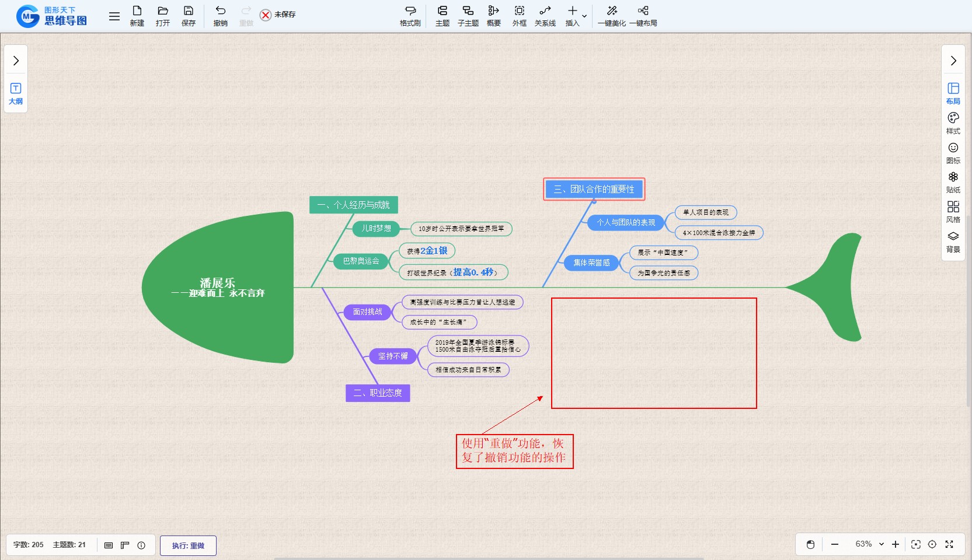Click the 保存 save icon
Viewport: 972px width, 560px height.
click(188, 16)
